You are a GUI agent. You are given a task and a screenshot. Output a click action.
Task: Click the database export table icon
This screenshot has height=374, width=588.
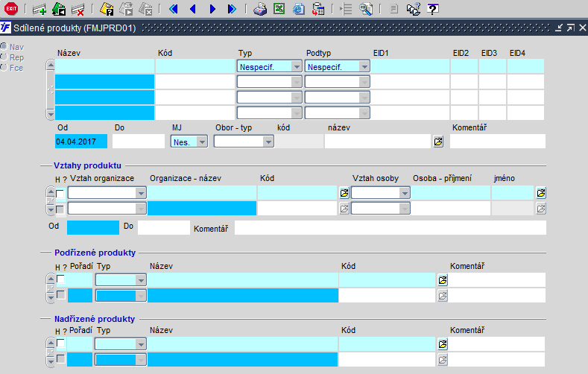(318, 9)
